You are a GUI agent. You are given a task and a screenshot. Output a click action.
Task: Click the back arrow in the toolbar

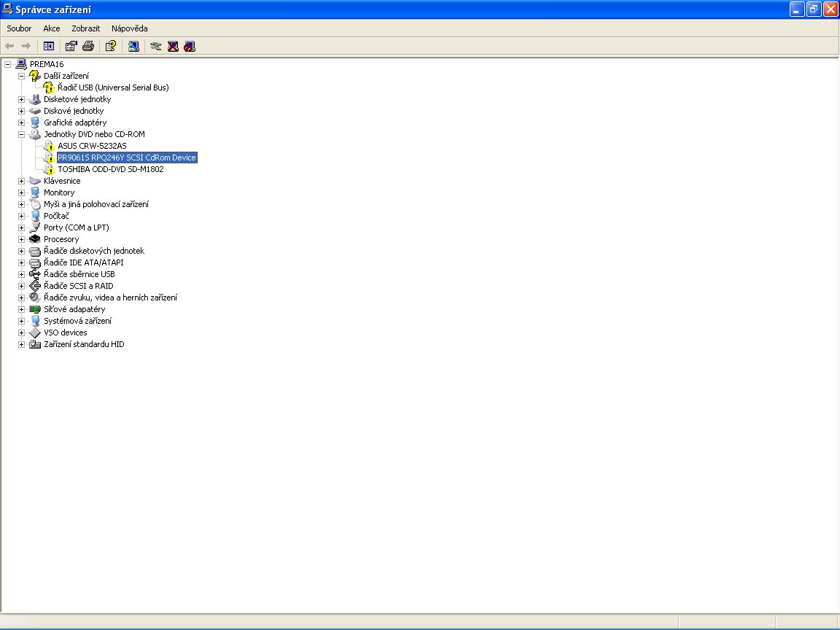pos(9,47)
